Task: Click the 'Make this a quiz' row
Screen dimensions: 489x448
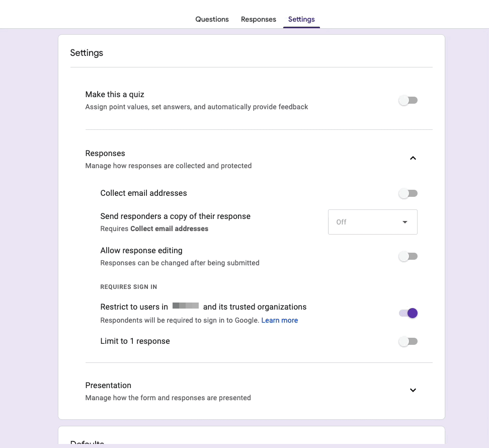Action: (115, 94)
